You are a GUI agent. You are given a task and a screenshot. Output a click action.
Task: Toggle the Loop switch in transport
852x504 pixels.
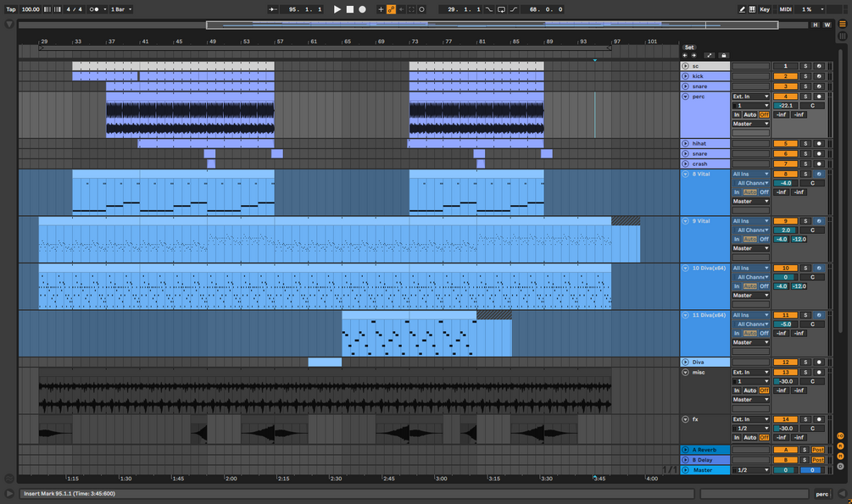tap(501, 9)
